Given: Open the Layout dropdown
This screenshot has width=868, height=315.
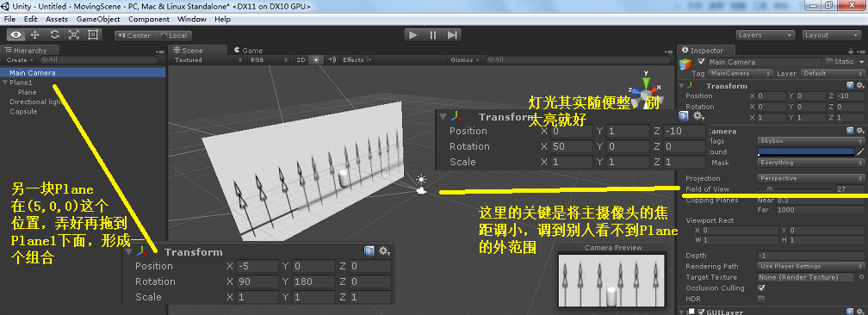Looking at the screenshot, I should (x=832, y=35).
